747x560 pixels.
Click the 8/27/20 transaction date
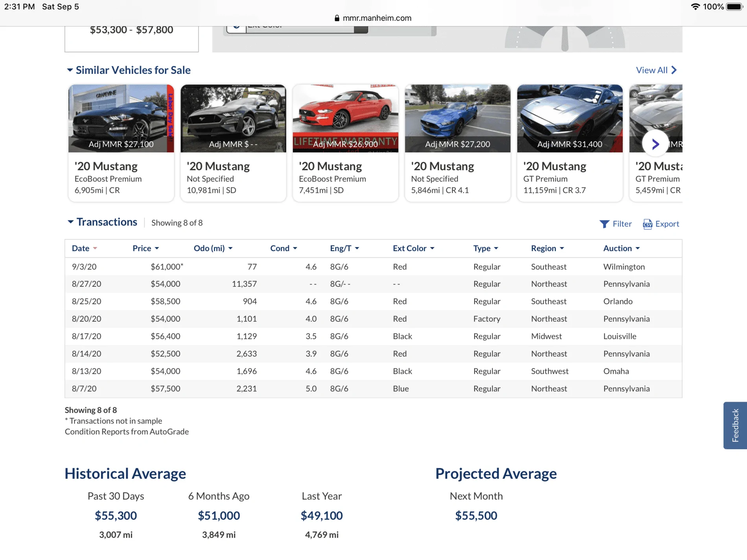(x=86, y=284)
